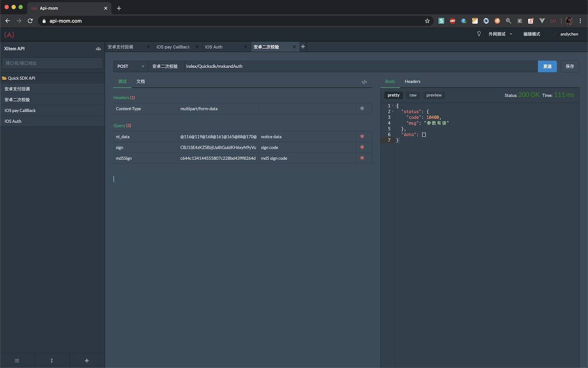Image resolution: width=588 pixels, height=368 pixels.
Task: Go back in browser history
Action: point(8,21)
